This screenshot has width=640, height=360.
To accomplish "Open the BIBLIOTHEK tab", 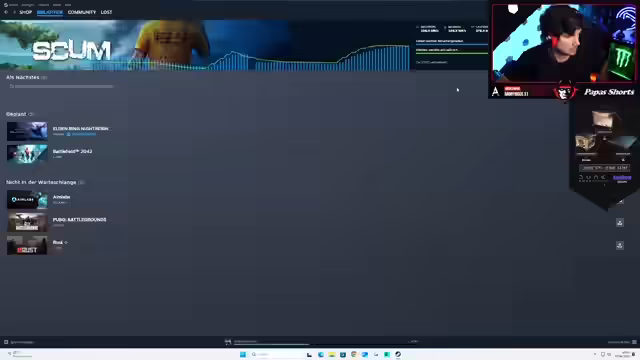I will tap(50, 12).
